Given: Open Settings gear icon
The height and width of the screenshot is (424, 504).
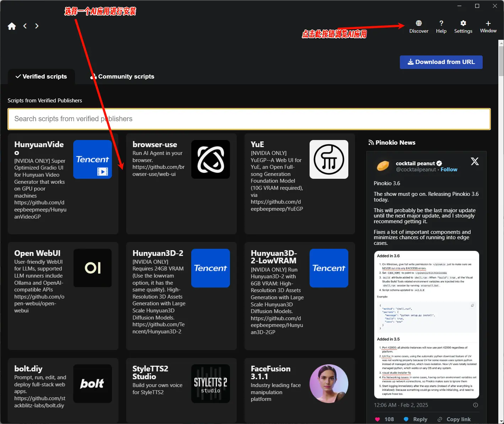Looking at the screenshot, I should point(463,23).
